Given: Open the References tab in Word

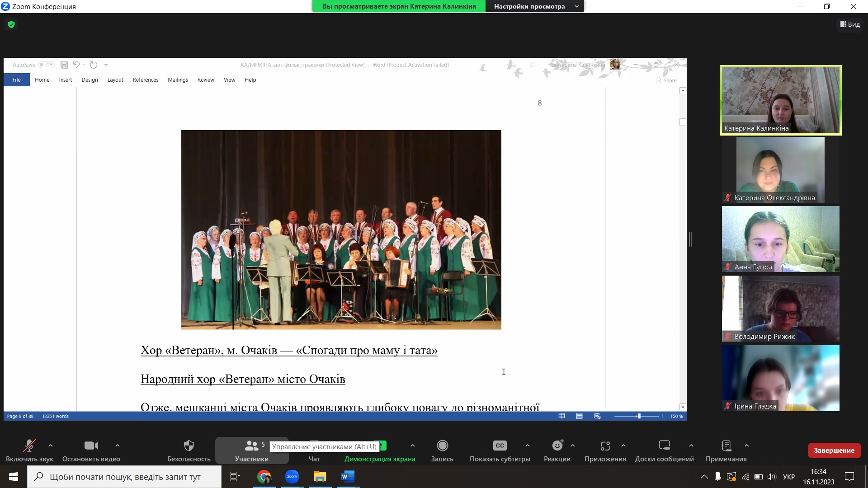Looking at the screenshot, I should [x=145, y=80].
